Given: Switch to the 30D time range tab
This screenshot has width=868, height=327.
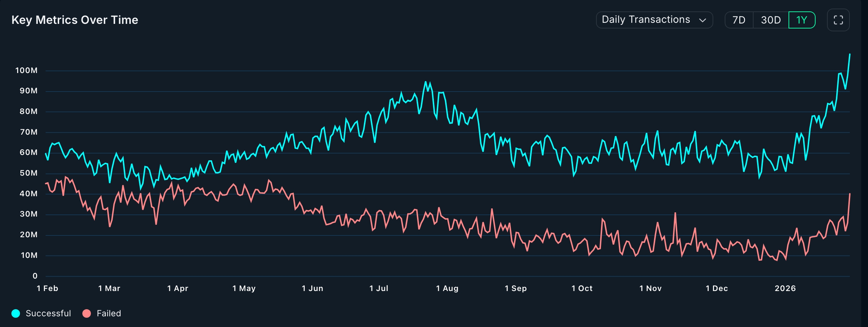Looking at the screenshot, I should tap(771, 20).
